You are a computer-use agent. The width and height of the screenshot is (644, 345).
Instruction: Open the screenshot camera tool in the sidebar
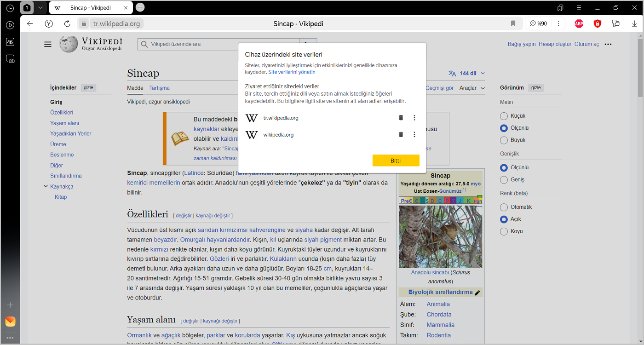pos(10,59)
